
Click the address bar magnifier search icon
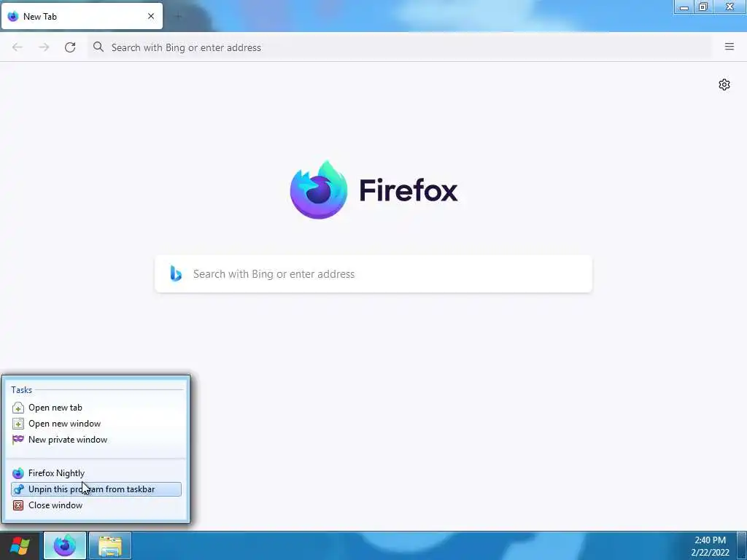point(98,47)
